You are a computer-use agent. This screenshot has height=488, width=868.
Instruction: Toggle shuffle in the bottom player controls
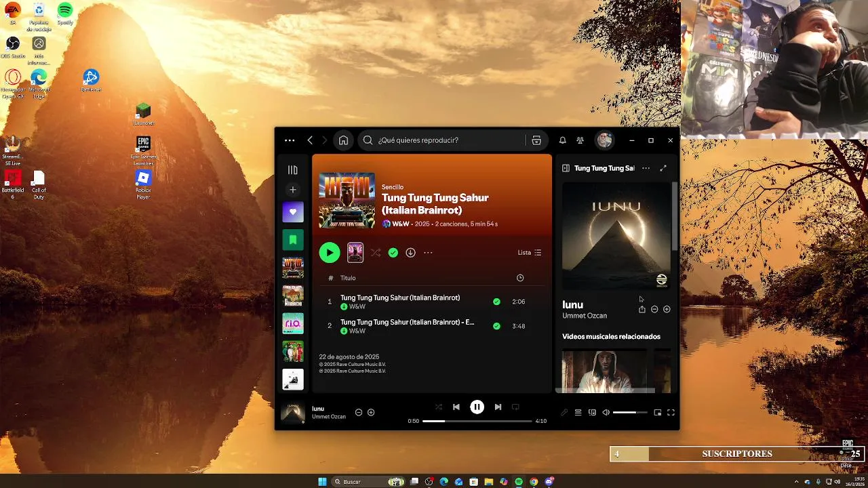click(438, 407)
